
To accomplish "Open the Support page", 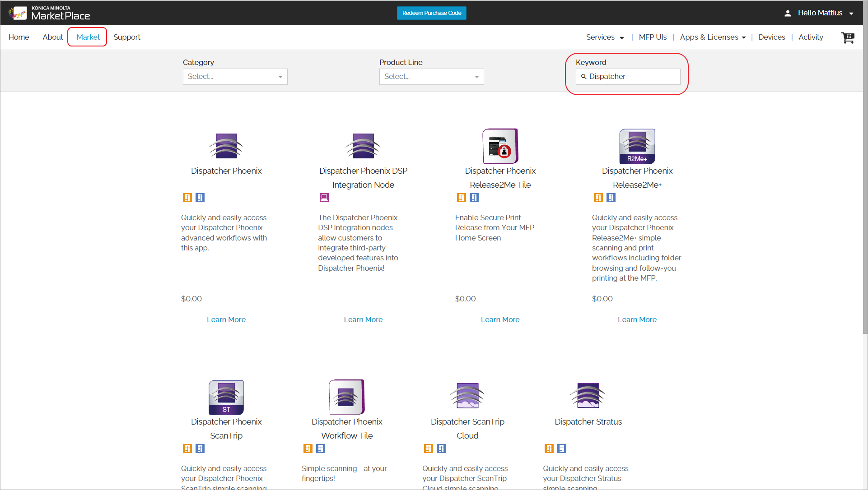I will click(x=127, y=37).
